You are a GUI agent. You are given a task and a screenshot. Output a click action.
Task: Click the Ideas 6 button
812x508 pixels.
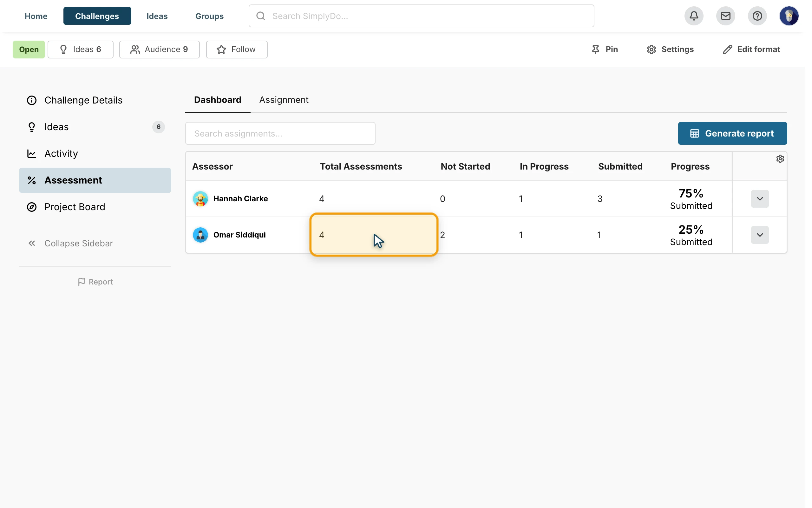[81, 50]
